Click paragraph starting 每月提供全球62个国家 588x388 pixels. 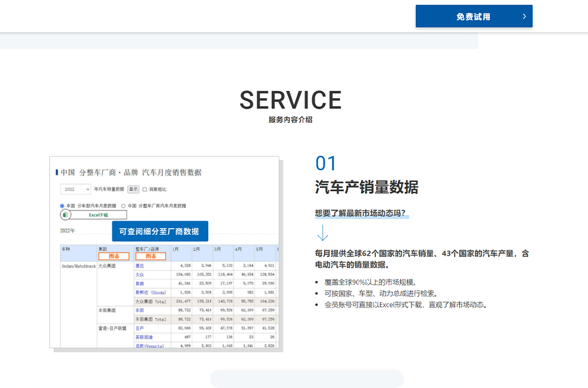pos(422,259)
